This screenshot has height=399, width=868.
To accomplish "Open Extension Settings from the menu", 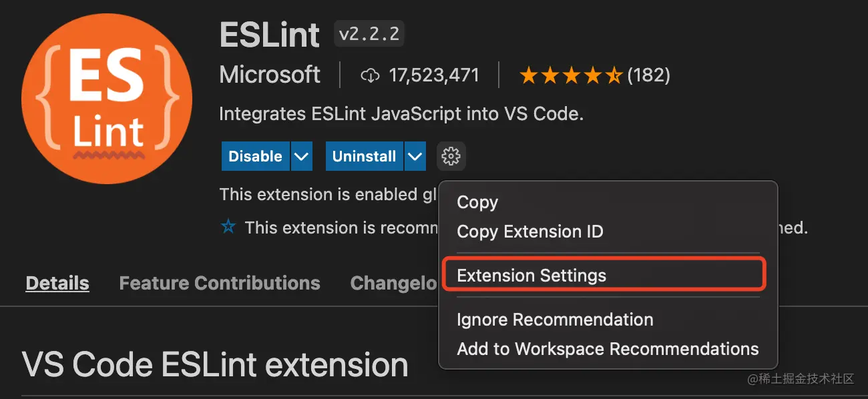I will point(531,276).
